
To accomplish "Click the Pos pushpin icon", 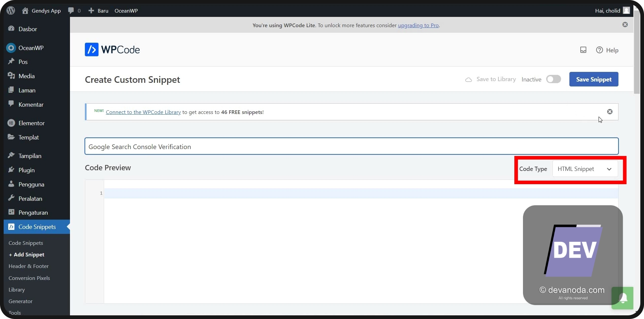I will (11, 61).
